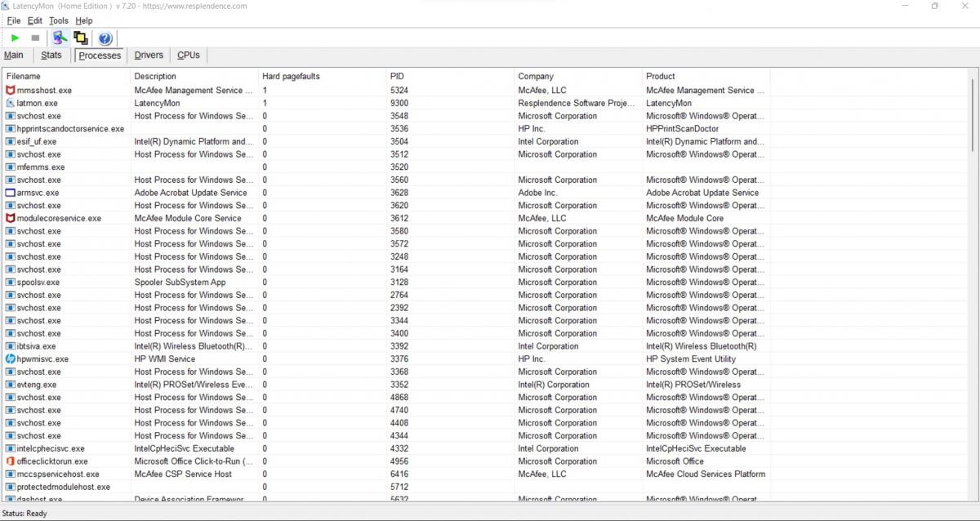Sort by Hard pagefaults column header
Image resolution: width=980 pixels, height=521 pixels.
pos(323,76)
